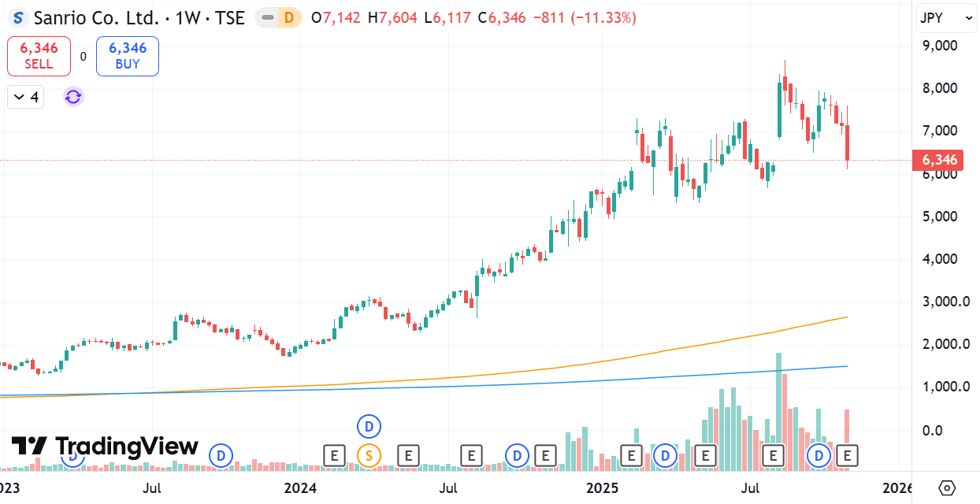The image size is (980, 504).
Task: Click the '9,000' price axis label
Action: point(940,46)
